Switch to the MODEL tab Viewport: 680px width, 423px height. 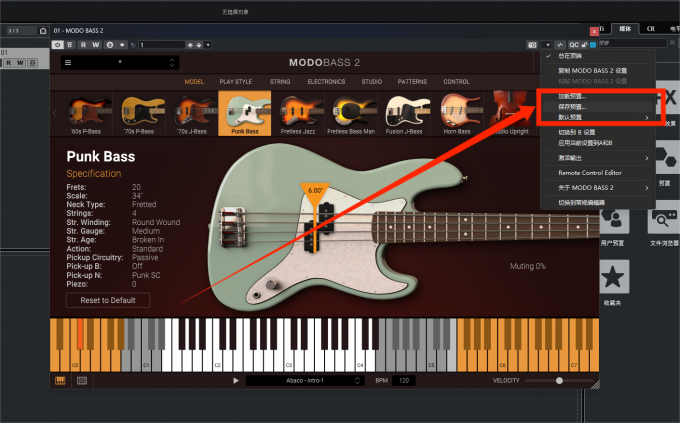194,82
